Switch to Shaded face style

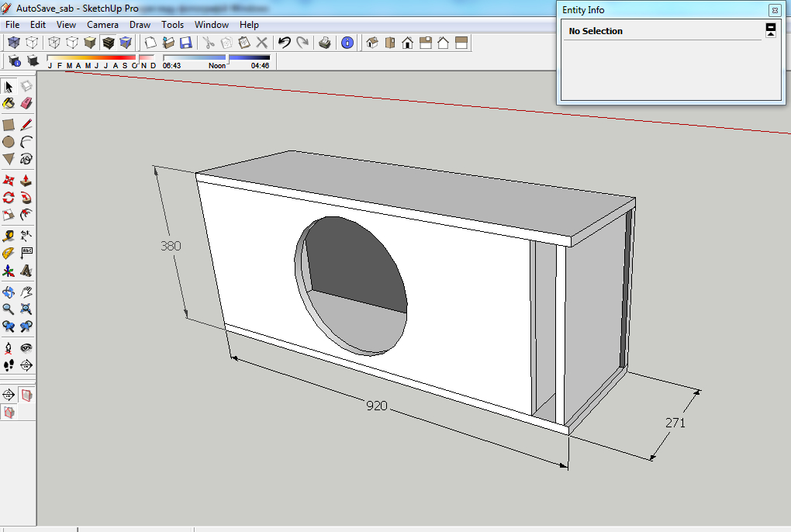[90, 43]
